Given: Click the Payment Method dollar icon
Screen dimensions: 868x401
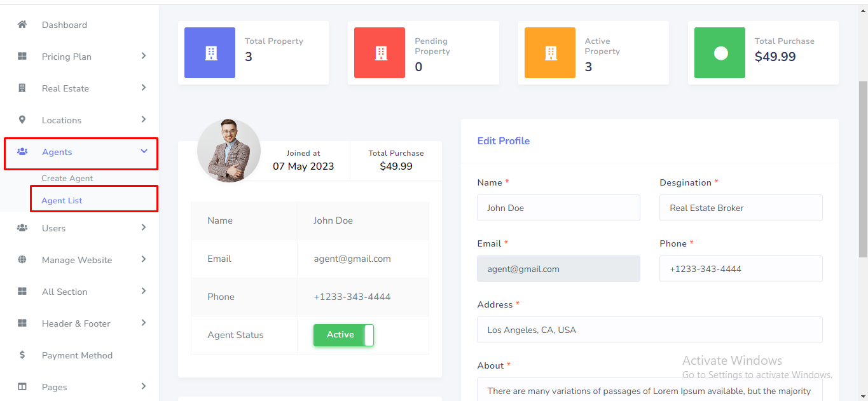Looking at the screenshot, I should click(x=22, y=355).
